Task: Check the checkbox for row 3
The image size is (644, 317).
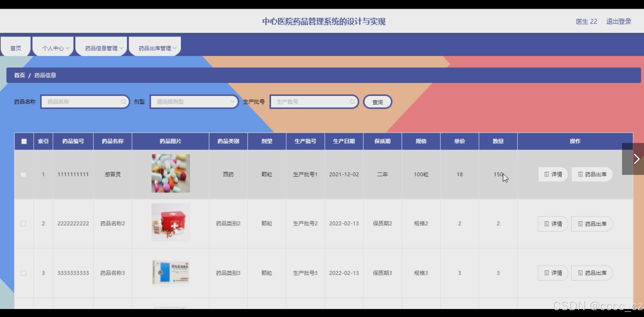Action: pyautogui.click(x=23, y=273)
